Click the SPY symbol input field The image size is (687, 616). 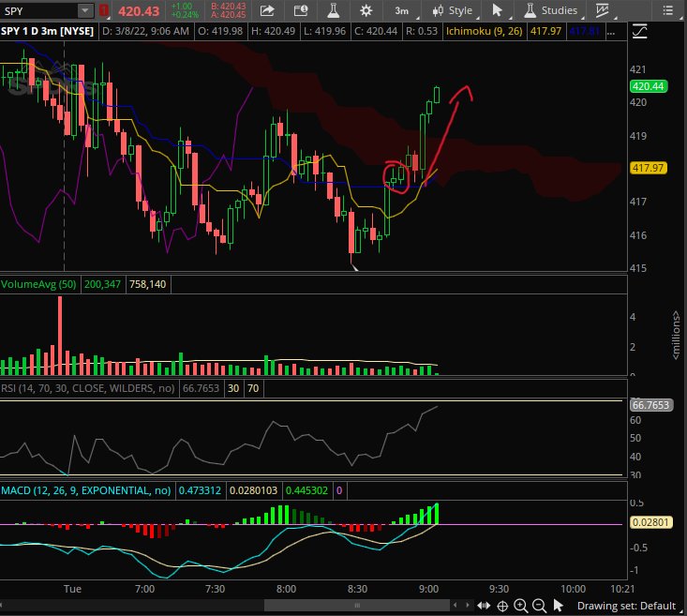coord(39,11)
